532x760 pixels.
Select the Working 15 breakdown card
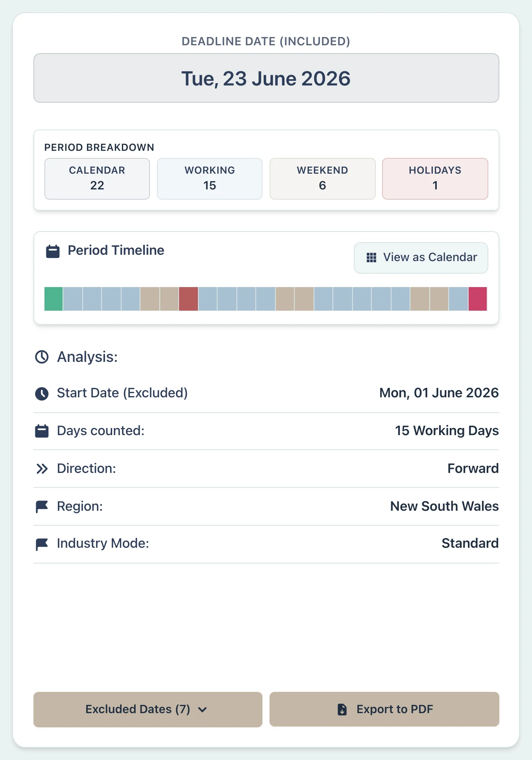(x=210, y=179)
